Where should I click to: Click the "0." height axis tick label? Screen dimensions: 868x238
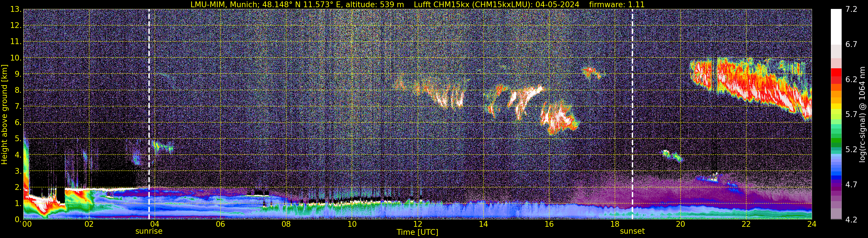click(x=18, y=219)
